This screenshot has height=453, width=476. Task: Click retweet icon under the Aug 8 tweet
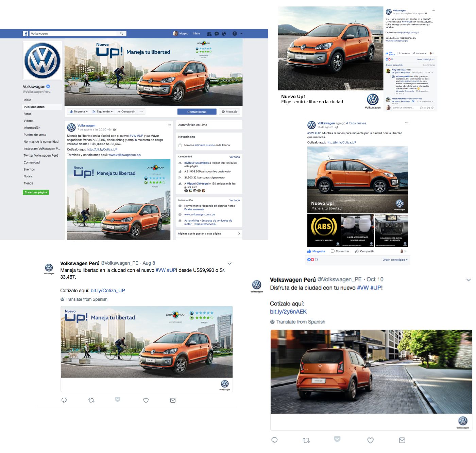tap(91, 400)
